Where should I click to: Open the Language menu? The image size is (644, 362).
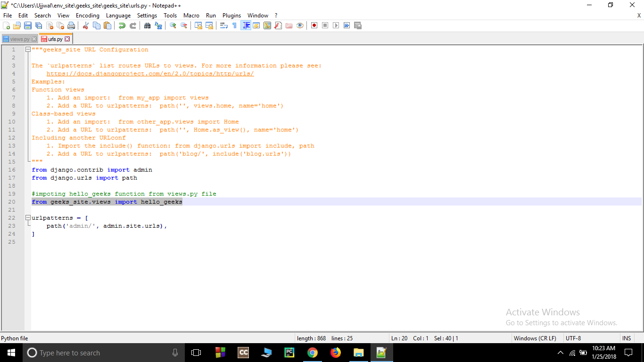(118, 16)
